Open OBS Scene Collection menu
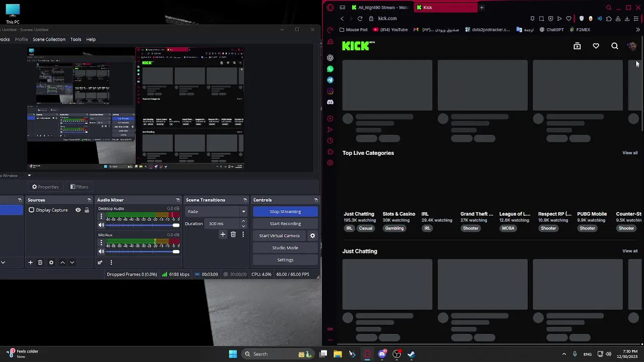Screen dimensions: 644x362 (49, 39)
